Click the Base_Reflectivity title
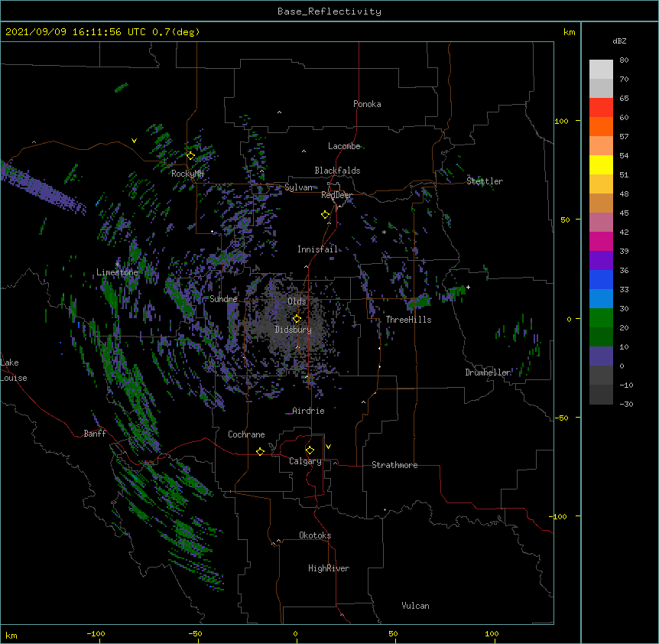The width and height of the screenshot is (659, 644). 329,11
